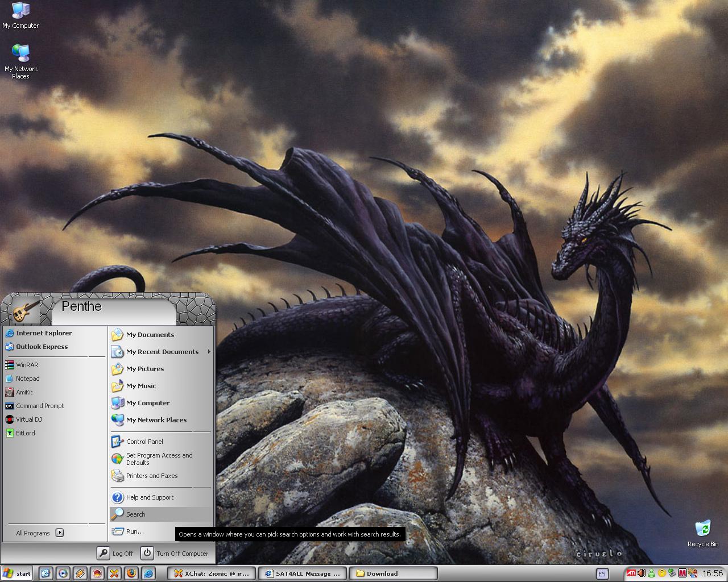Launch Outlook Express from start menu

[x=55, y=347]
